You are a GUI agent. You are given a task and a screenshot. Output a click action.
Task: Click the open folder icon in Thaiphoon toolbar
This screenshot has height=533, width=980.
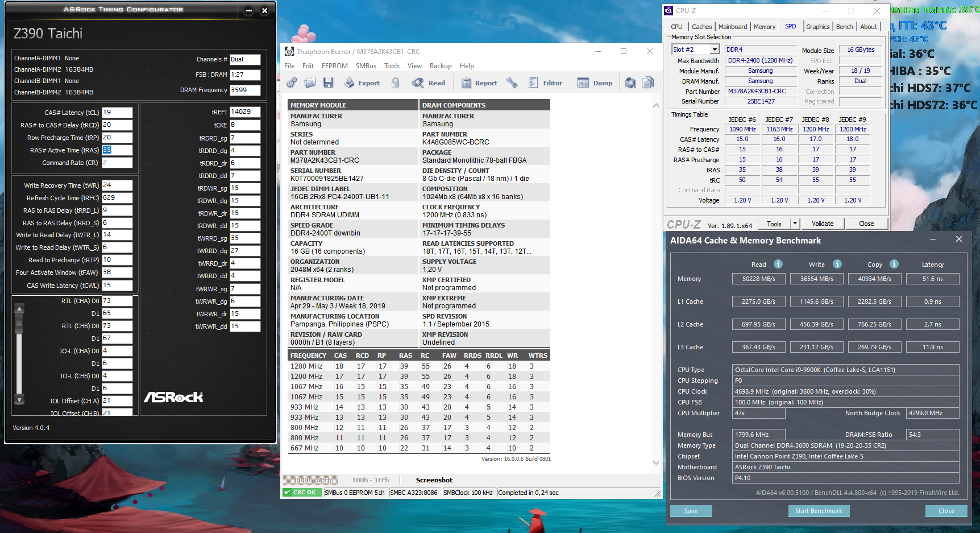[x=310, y=83]
